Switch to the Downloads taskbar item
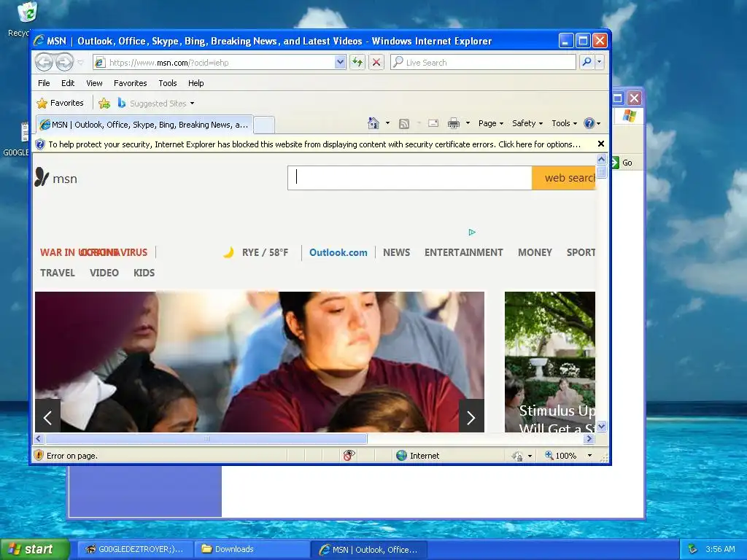Screen dimensions: 747x560 pos(252,549)
